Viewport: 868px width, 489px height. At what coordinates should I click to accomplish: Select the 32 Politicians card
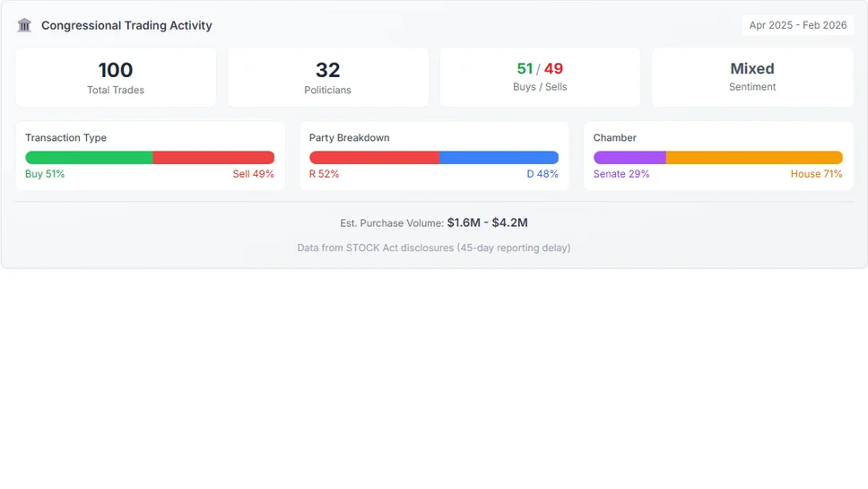327,77
